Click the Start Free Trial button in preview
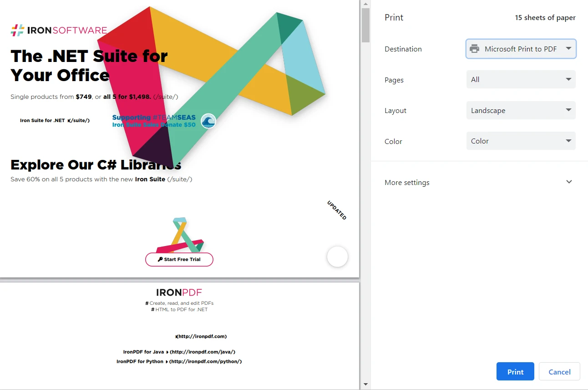This screenshot has height=390, width=588. click(x=179, y=259)
